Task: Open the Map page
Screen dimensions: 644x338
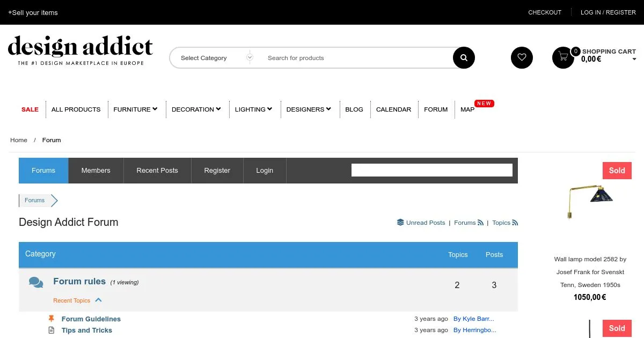Action: 467,109
